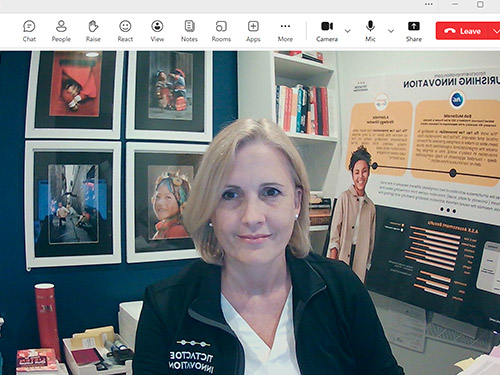500x375 pixels.
Task: Open the Chat panel
Action: (29, 31)
